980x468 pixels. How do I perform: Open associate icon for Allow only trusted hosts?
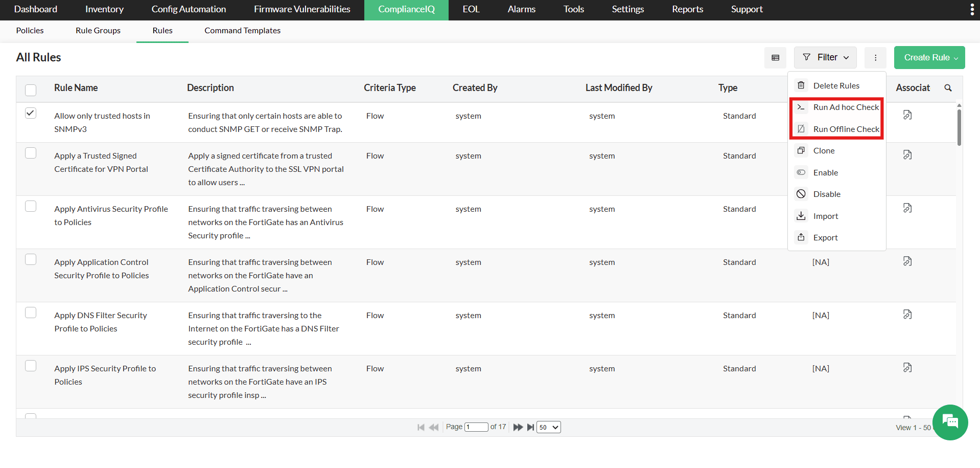(907, 115)
